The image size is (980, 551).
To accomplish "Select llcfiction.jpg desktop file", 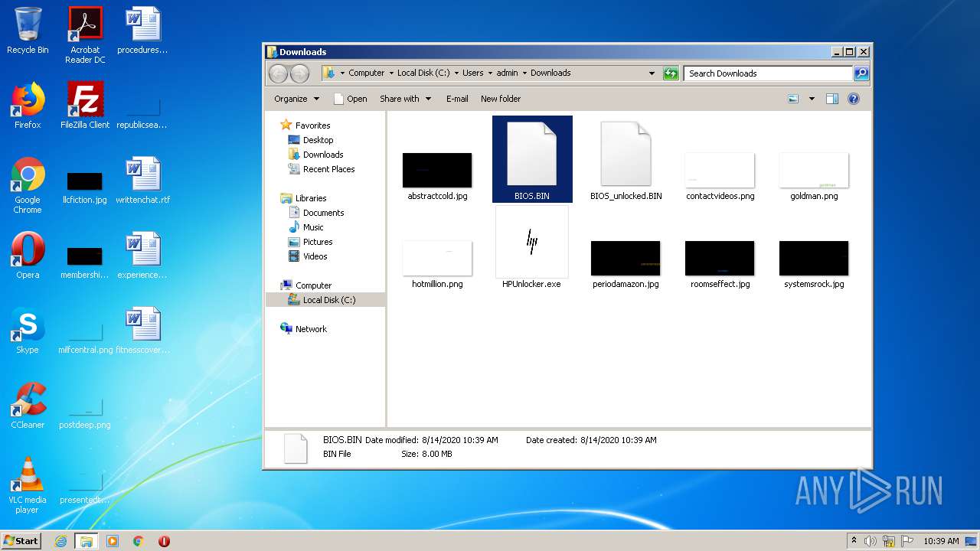I will point(85,186).
